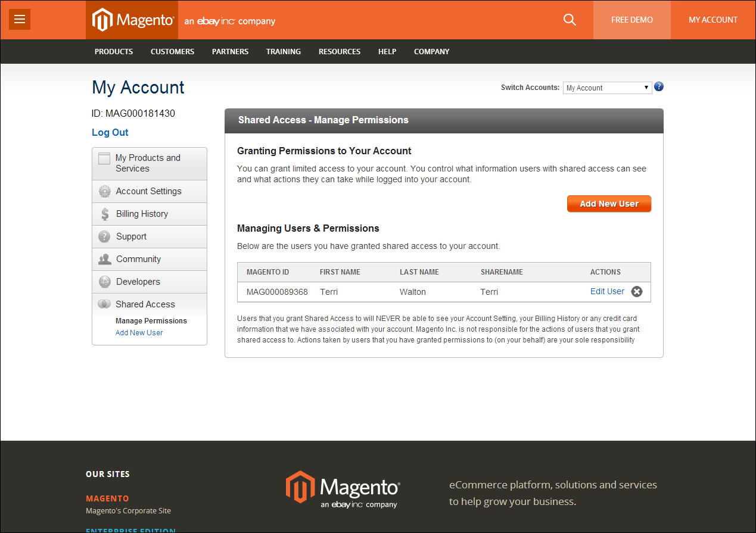Click the Shared Access sidebar icon
The image size is (756, 533).
104,304
